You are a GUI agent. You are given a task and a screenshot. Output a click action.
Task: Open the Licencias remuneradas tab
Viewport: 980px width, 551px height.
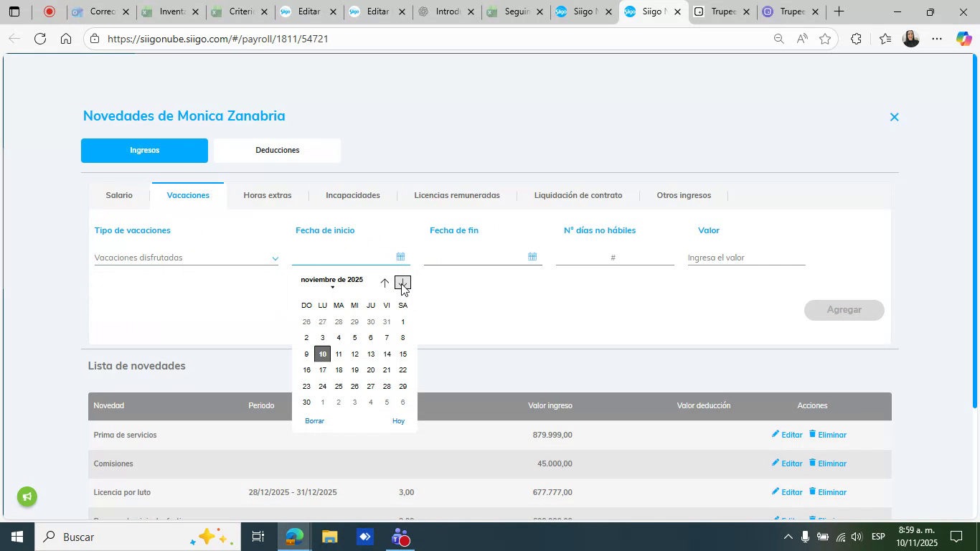(457, 195)
